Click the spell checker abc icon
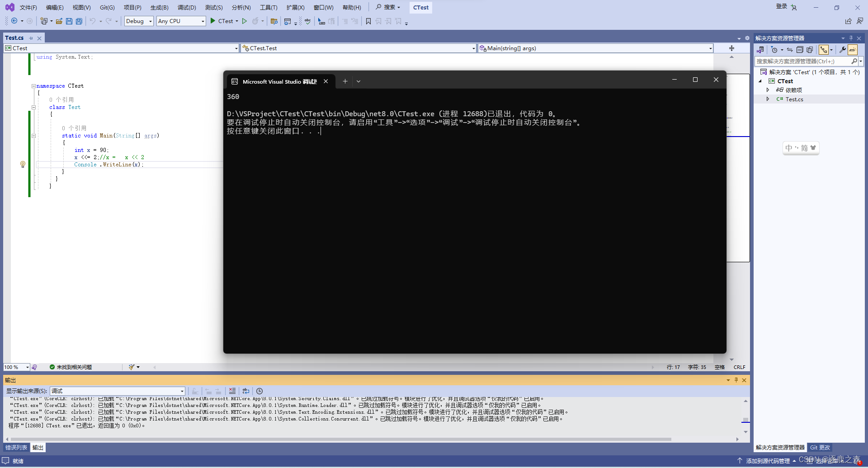Image resolution: width=868 pixels, height=468 pixels. tap(308, 21)
